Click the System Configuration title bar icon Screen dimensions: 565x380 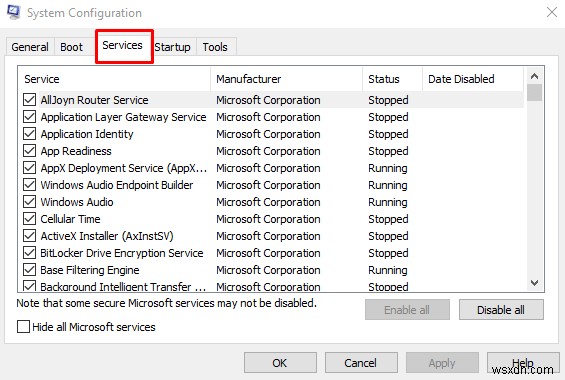[x=14, y=12]
